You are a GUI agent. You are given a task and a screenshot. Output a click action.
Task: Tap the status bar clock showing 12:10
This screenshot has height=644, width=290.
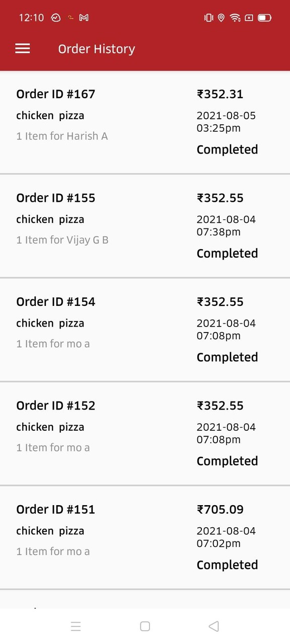click(31, 18)
